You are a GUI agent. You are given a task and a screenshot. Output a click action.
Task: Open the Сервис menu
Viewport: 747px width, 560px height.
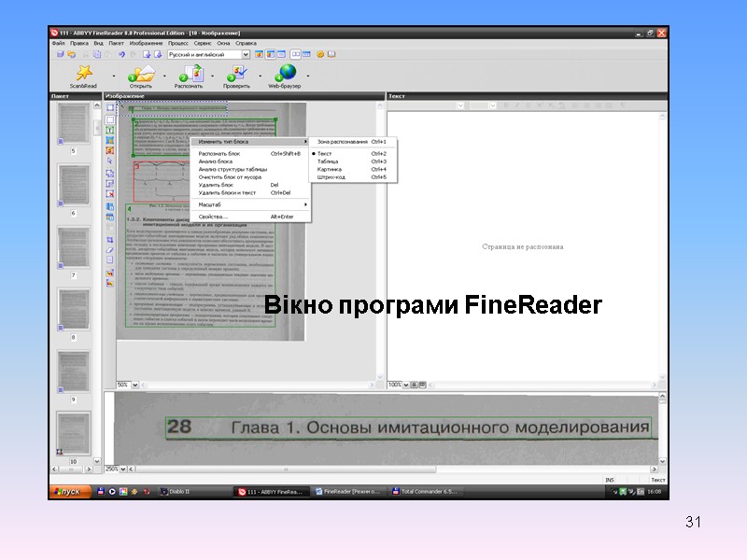click(203, 43)
